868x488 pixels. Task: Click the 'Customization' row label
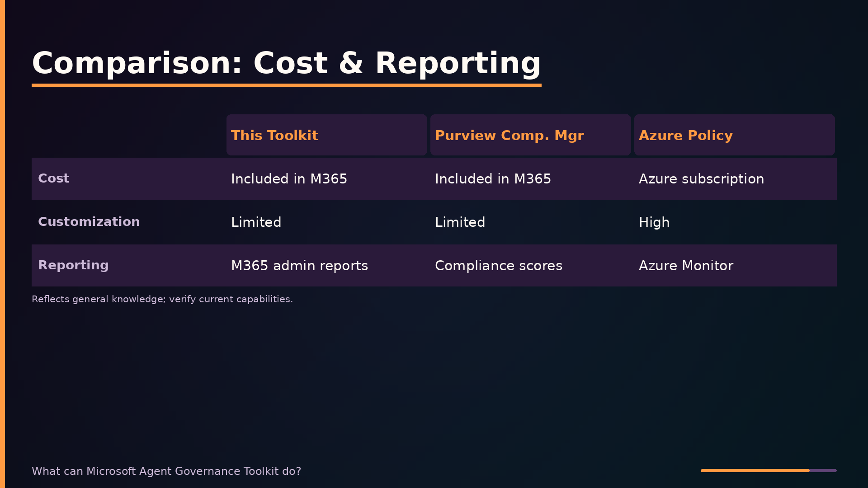pyautogui.click(x=89, y=222)
